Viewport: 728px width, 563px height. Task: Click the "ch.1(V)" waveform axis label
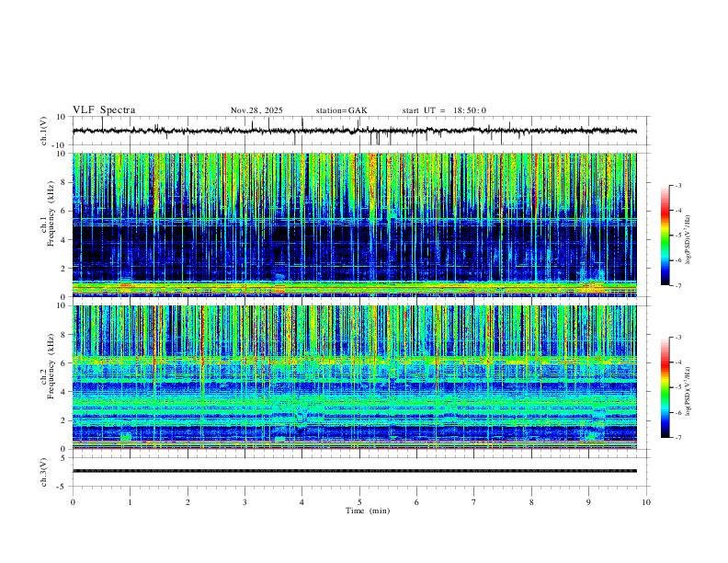click(x=44, y=131)
